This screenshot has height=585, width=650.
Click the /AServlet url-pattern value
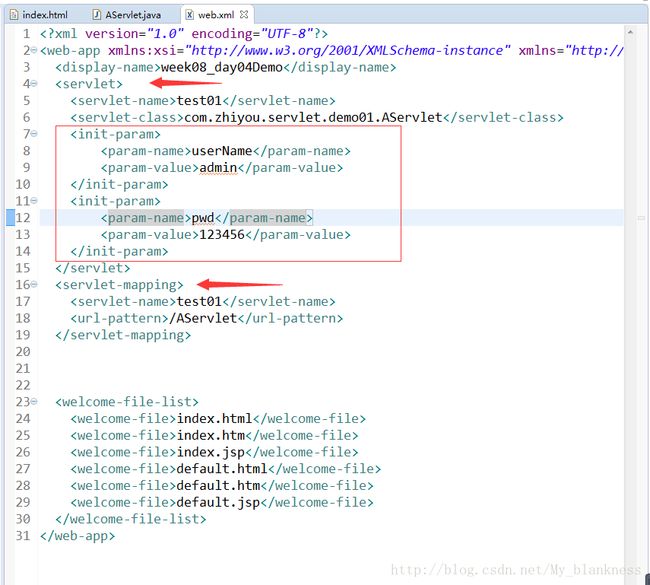[x=203, y=318]
